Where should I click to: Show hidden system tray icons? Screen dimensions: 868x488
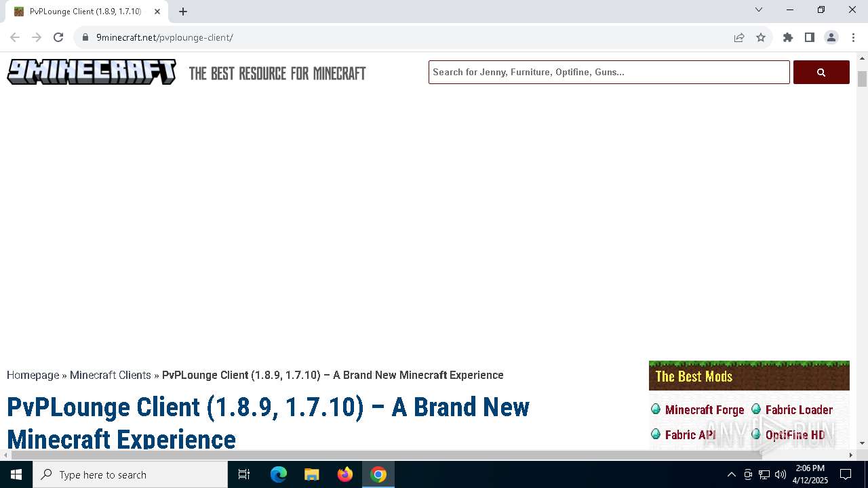[x=731, y=474]
